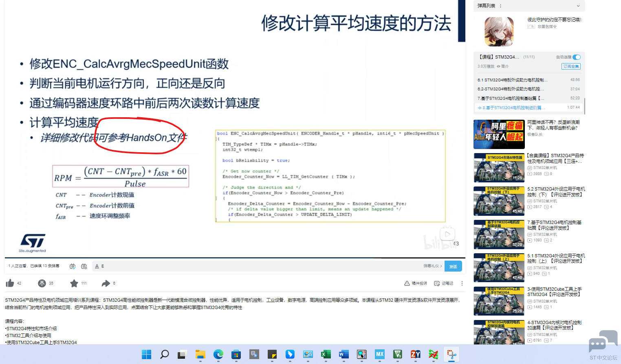Open the green-red network tool taskbar icon

pyautogui.click(x=433, y=355)
